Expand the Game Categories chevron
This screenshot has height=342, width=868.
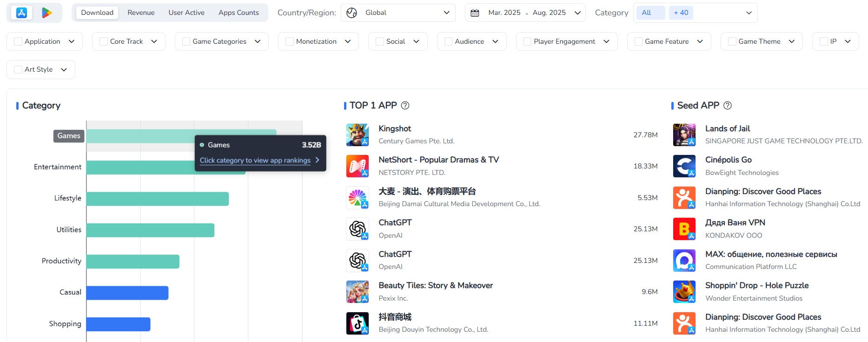tap(258, 41)
